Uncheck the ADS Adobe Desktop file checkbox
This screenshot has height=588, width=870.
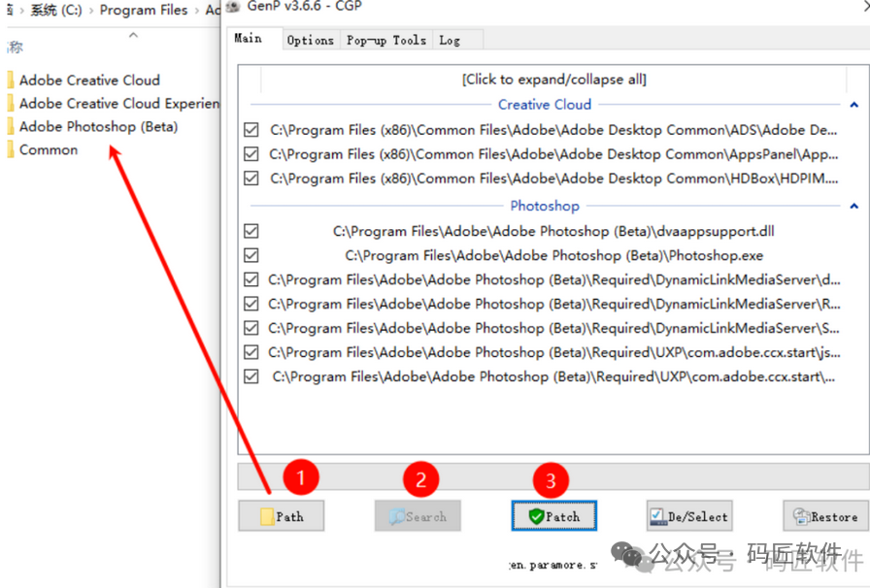pos(251,130)
